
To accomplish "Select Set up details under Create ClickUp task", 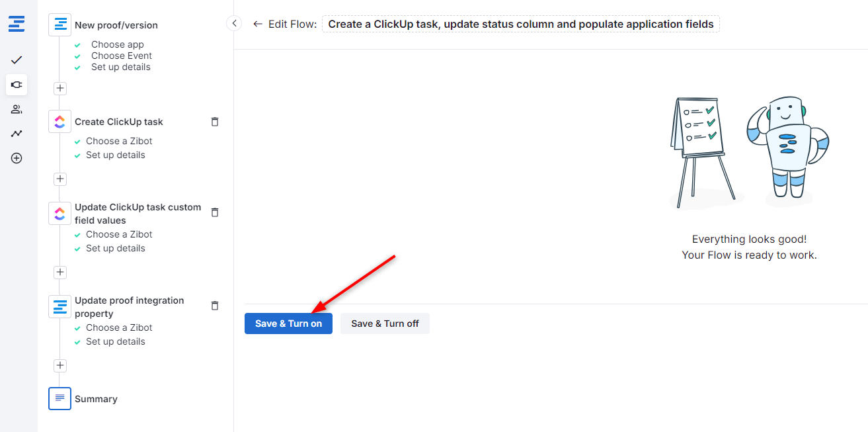I will pyautogui.click(x=115, y=155).
